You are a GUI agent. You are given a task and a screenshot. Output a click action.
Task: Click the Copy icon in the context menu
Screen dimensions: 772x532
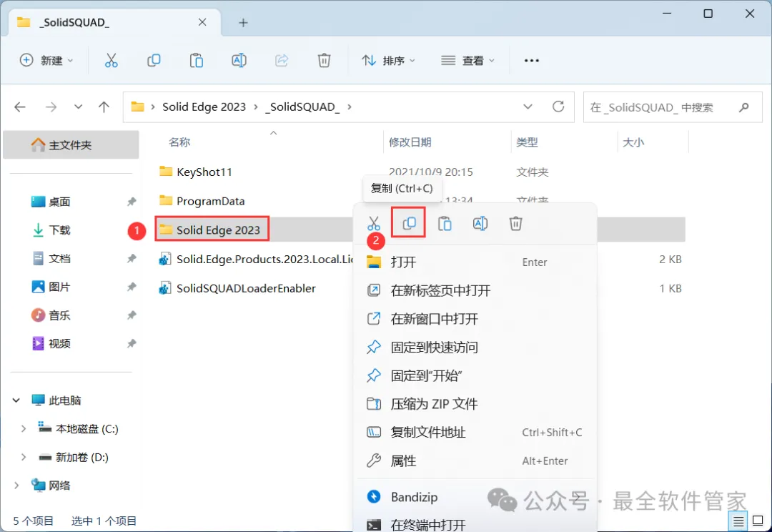tap(409, 224)
